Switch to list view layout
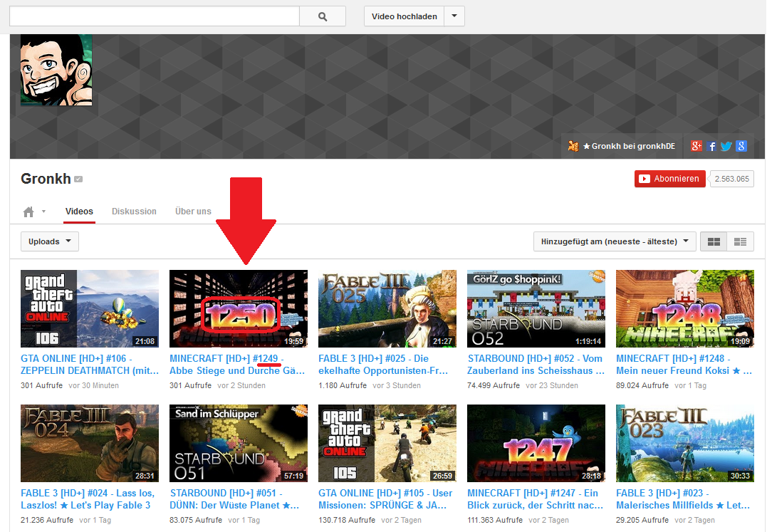This screenshot has height=532, width=767. pos(740,242)
